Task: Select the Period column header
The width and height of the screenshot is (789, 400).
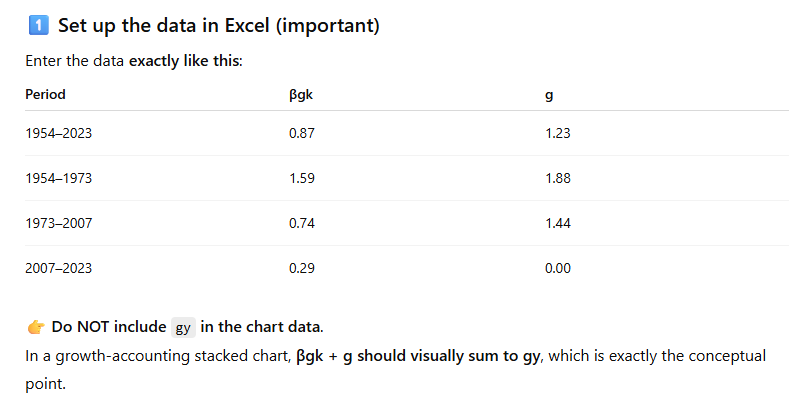Action: 45,95
